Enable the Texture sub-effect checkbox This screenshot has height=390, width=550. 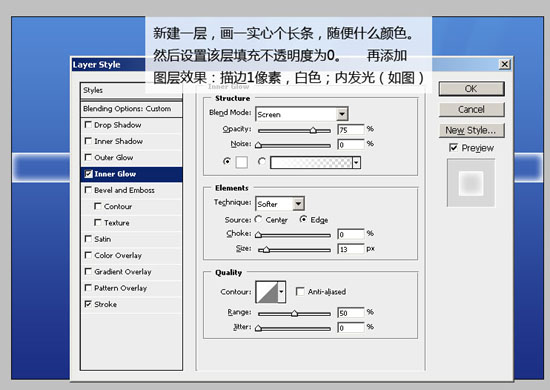click(x=98, y=222)
